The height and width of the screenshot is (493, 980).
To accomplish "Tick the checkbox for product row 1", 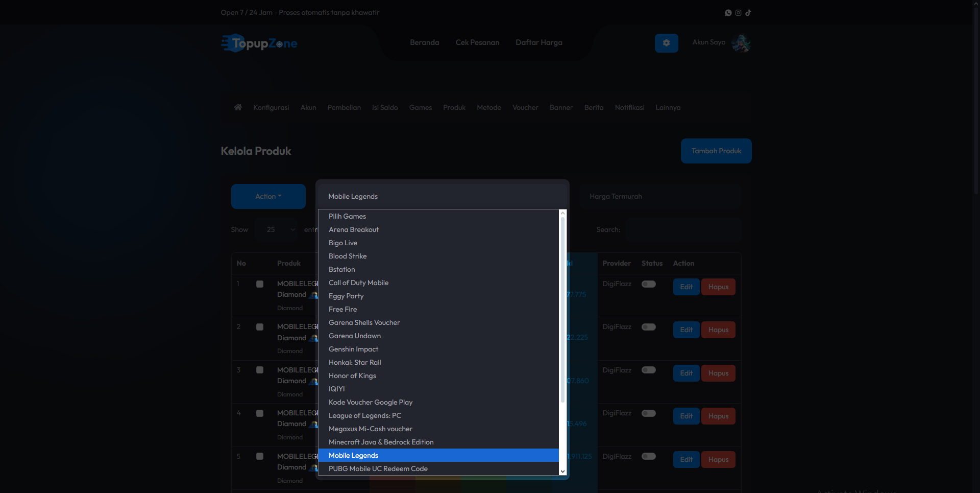I will point(260,284).
